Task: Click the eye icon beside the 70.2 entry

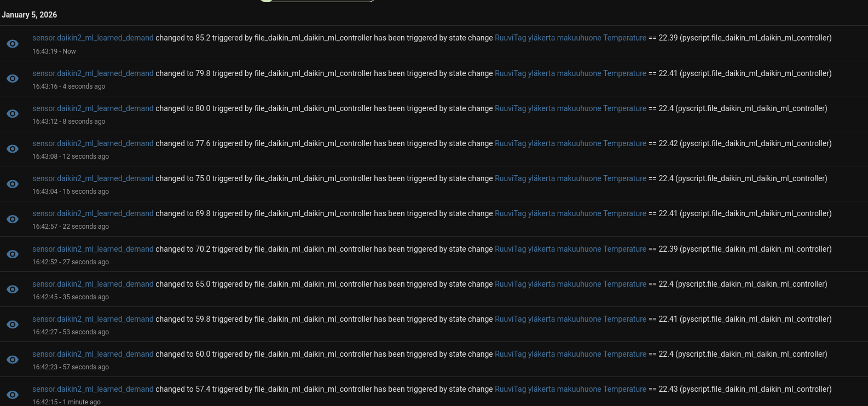Action: pos(13,254)
